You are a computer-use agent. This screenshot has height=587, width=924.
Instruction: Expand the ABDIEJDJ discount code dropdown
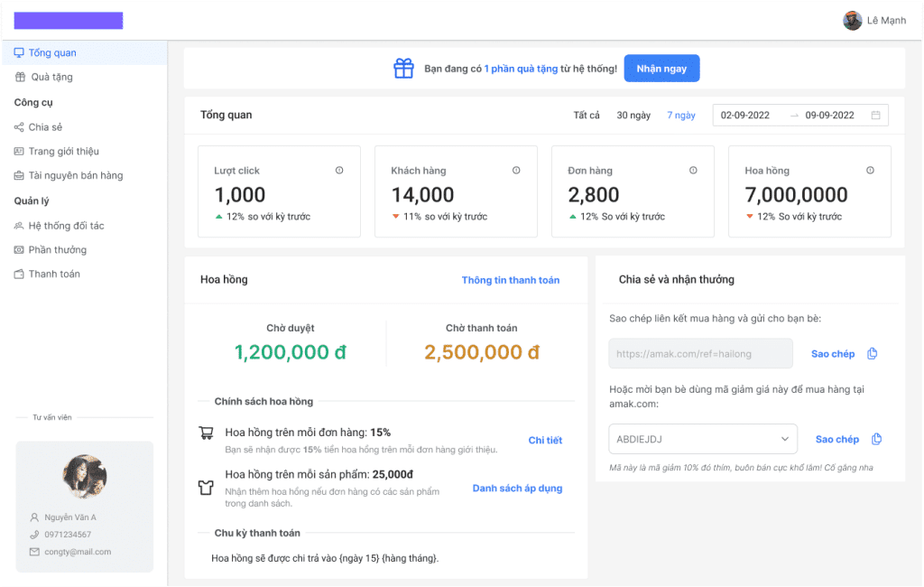[783, 439]
